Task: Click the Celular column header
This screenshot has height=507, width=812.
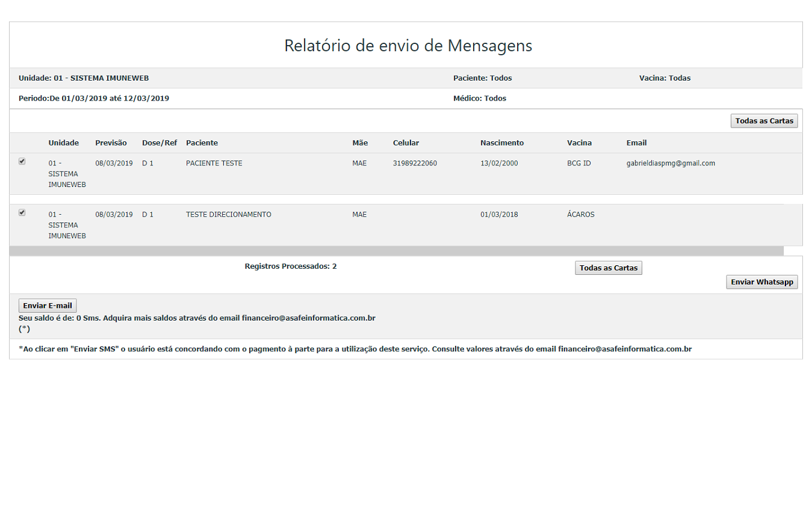Action: pos(406,143)
